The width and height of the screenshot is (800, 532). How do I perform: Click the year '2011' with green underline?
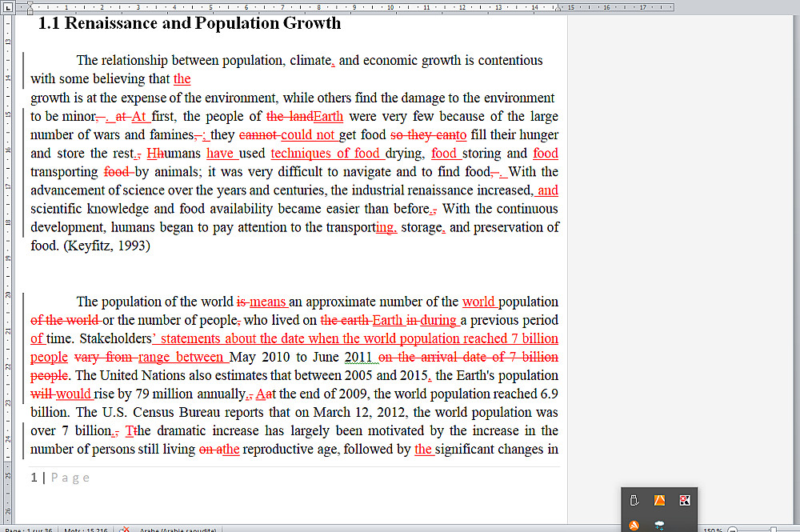tap(358, 357)
